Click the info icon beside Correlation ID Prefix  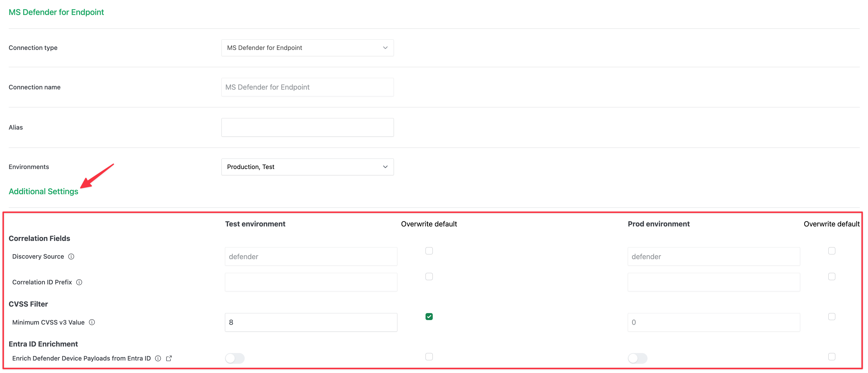pyautogui.click(x=79, y=282)
